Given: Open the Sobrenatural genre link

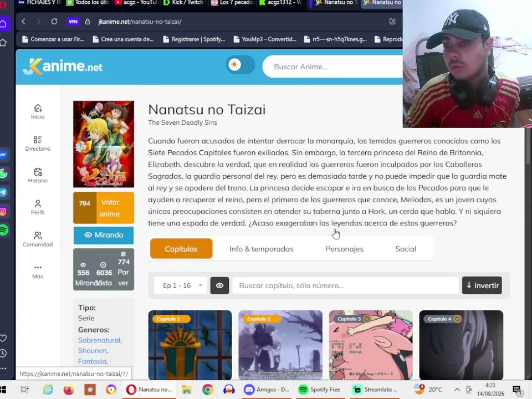Looking at the screenshot, I should pyautogui.click(x=99, y=340).
